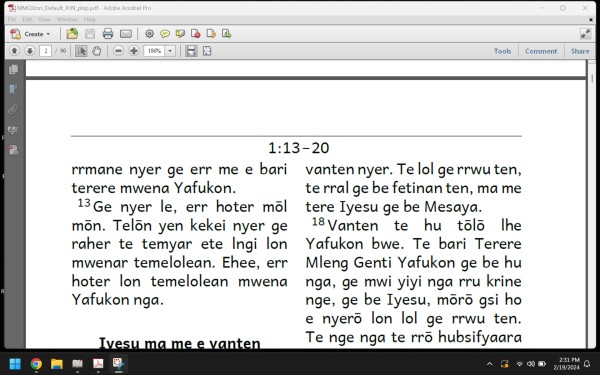
Task: Open notifications bell in taskbar
Action: [587, 364]
